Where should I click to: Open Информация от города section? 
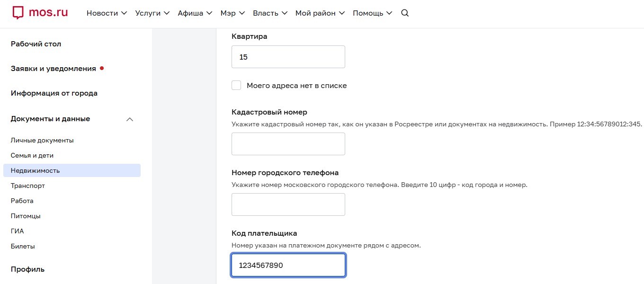54,93
